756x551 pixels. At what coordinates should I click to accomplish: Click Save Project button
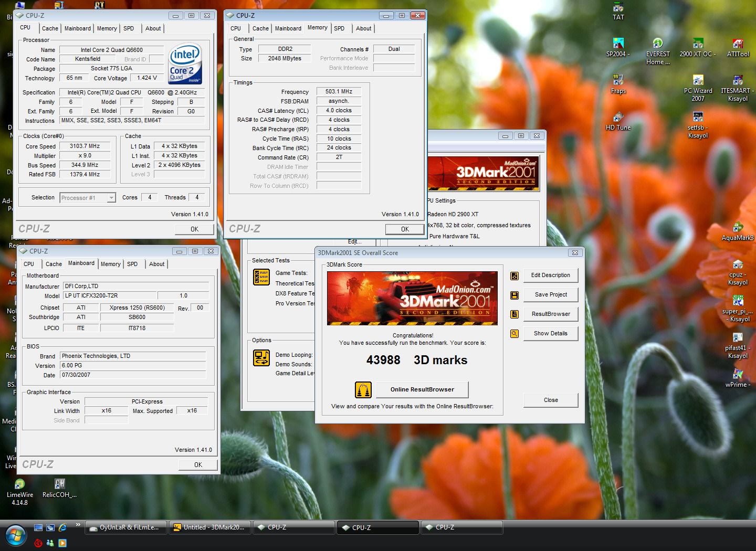[x=550, y=294]
